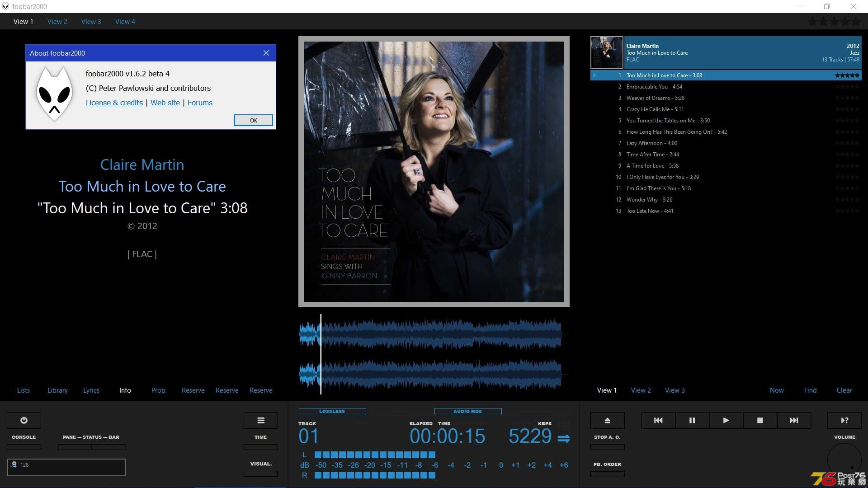Switch playlist to View 3 tab
The width and height of the screenshot is (868, 488).
675,390
